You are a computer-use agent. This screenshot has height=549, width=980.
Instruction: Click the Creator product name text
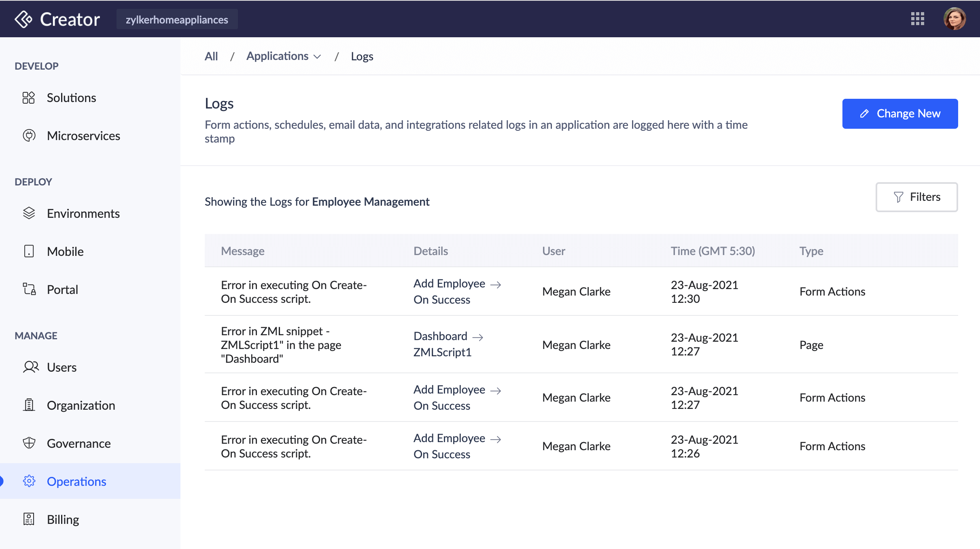click(70, 19)
